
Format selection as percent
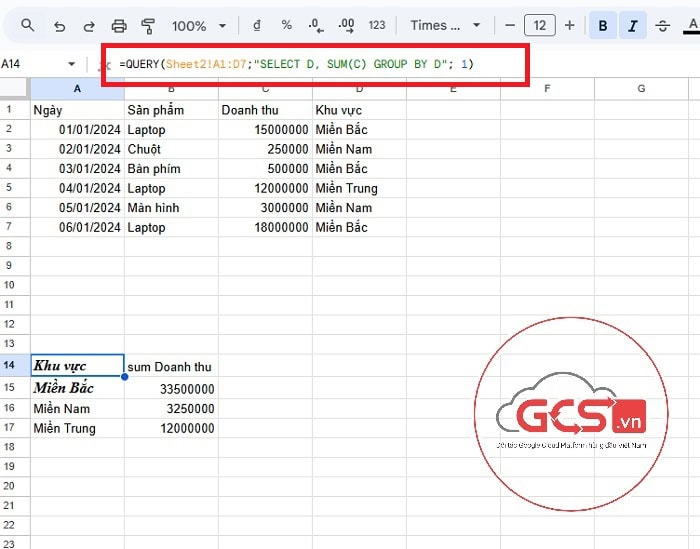pos(287,25)
